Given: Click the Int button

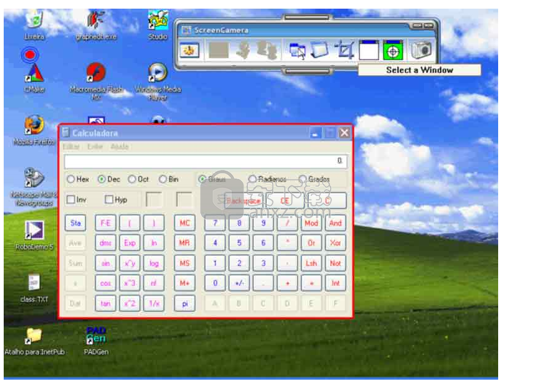Looking at the screenshot, I should pyautogui.click(x=336, y=283).
